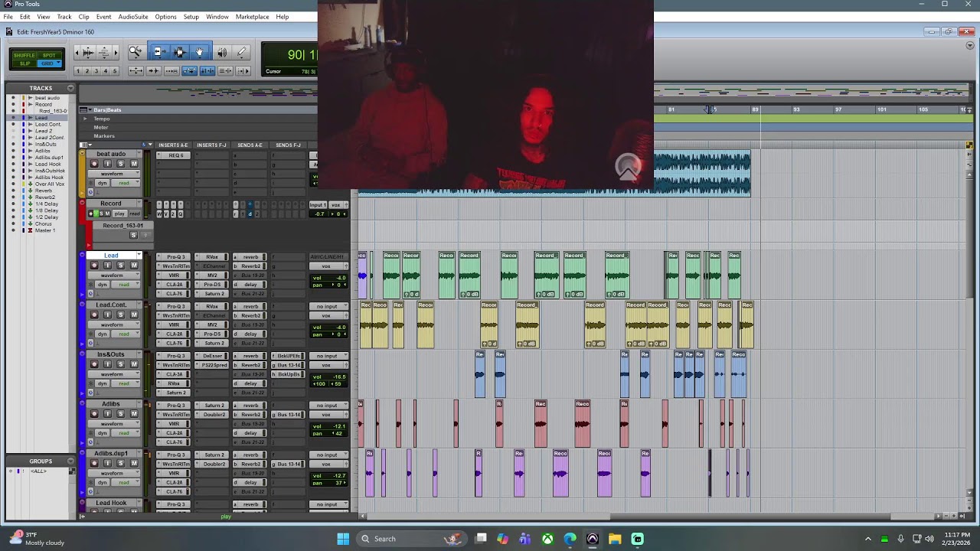The height and width of the screenshot is (551, 980).
Task: Click the MIDI zoom icon
Action: click(105, 52)
